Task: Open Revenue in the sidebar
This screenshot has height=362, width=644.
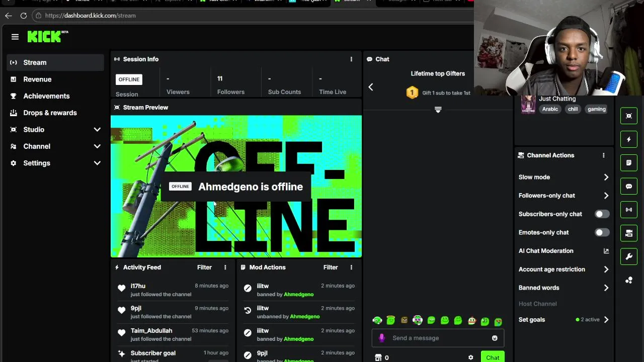Action: [x=55, y=79]
